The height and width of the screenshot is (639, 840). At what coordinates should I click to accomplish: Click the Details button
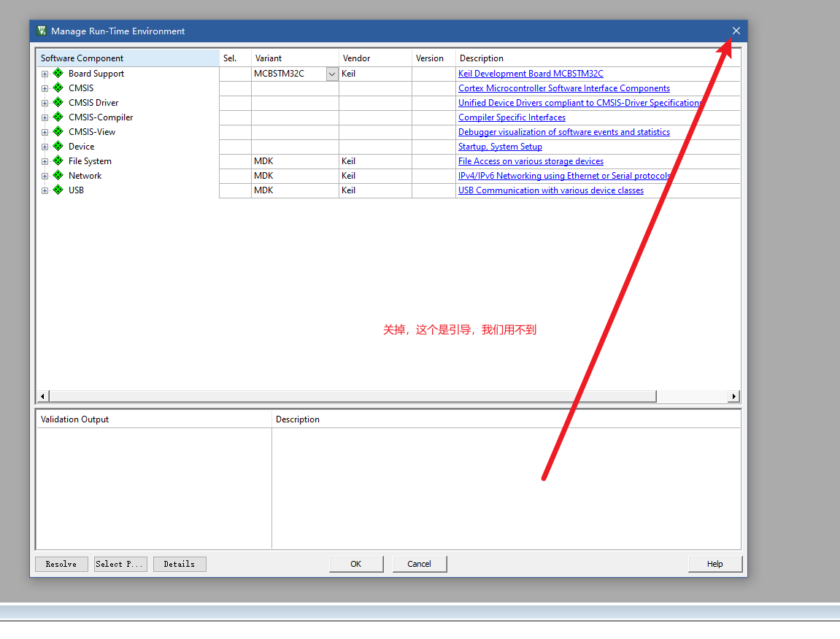pos(180,564)
